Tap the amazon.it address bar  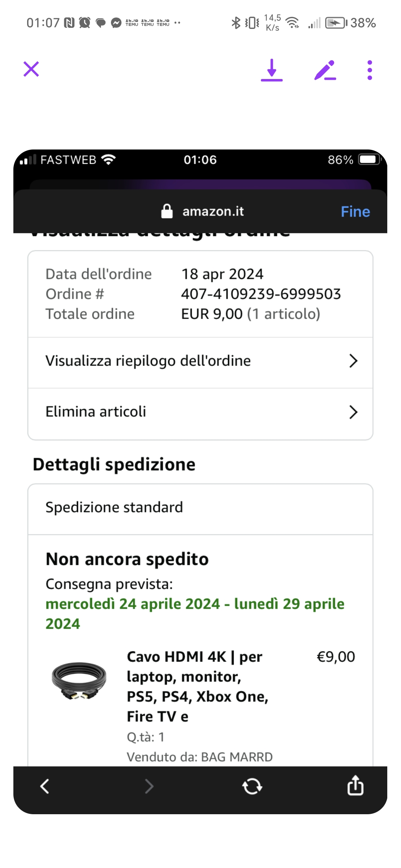(213, 211)
